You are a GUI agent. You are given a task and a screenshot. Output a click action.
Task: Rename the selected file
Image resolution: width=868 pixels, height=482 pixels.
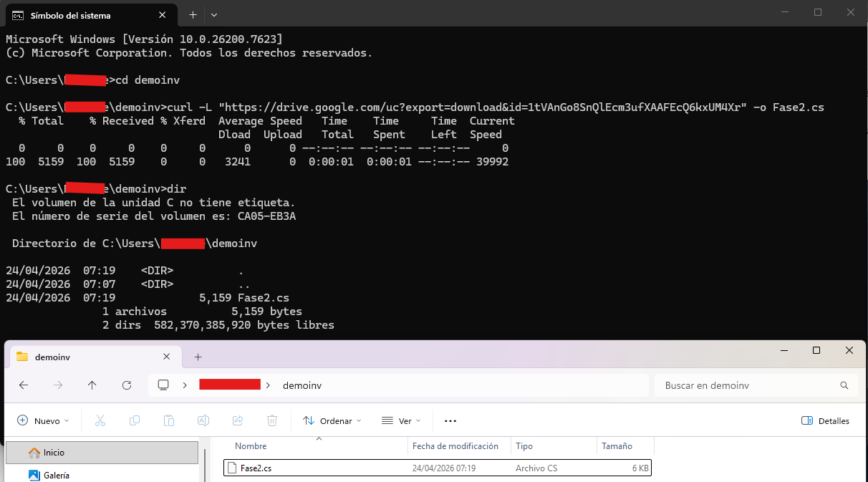pyautogui.click(x=203, y=420)
